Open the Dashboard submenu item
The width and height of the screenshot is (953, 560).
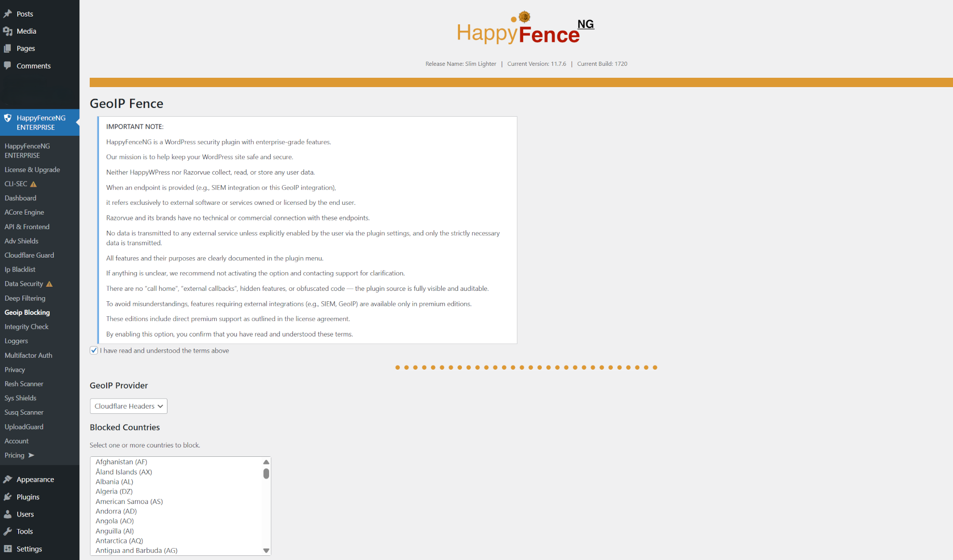coord(20,198)
